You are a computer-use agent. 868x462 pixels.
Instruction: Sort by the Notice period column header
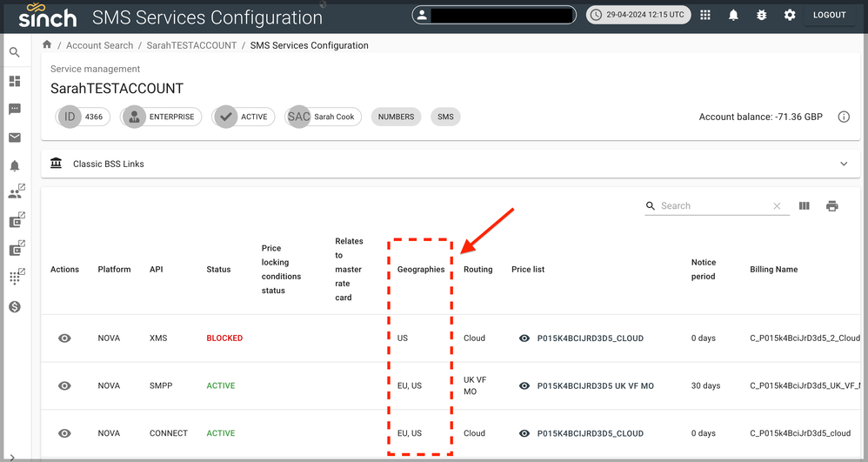(x=704, y=269)
